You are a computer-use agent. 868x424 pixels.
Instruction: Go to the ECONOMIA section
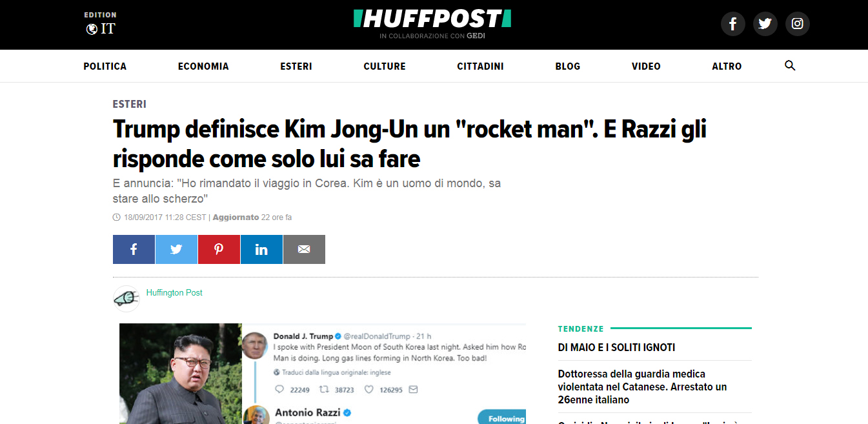point(203,66)
